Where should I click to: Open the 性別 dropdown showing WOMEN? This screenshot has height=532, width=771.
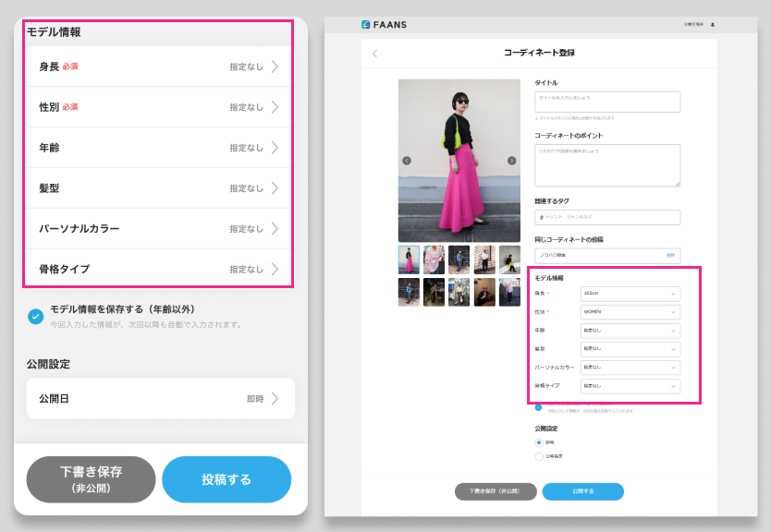tap(630, 312)
